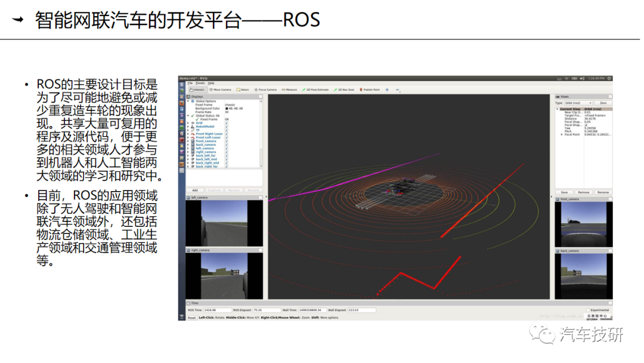Click the Add display button
Viewport: 644px width, 363px height.
pos(195,190)
